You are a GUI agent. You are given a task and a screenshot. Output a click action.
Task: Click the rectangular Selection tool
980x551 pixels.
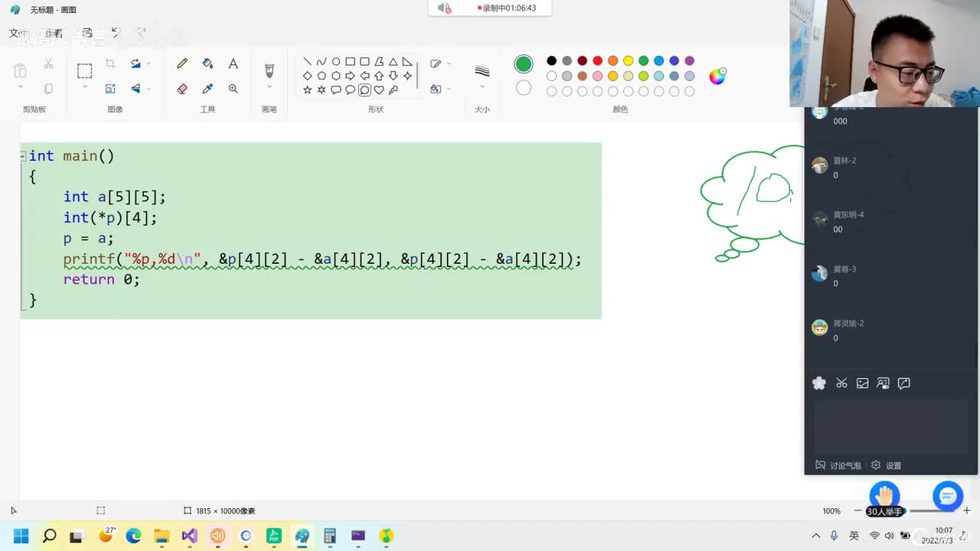pos(84,71)
